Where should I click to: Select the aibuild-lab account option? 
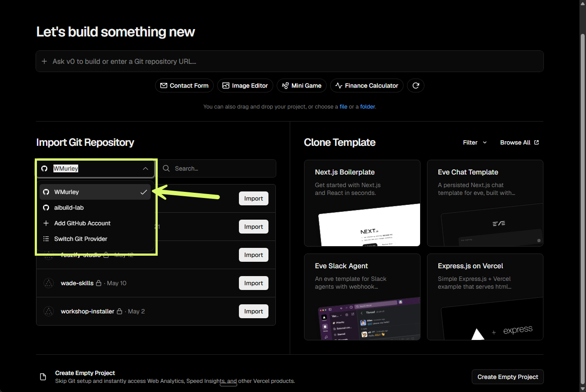[x=95, y=208]
